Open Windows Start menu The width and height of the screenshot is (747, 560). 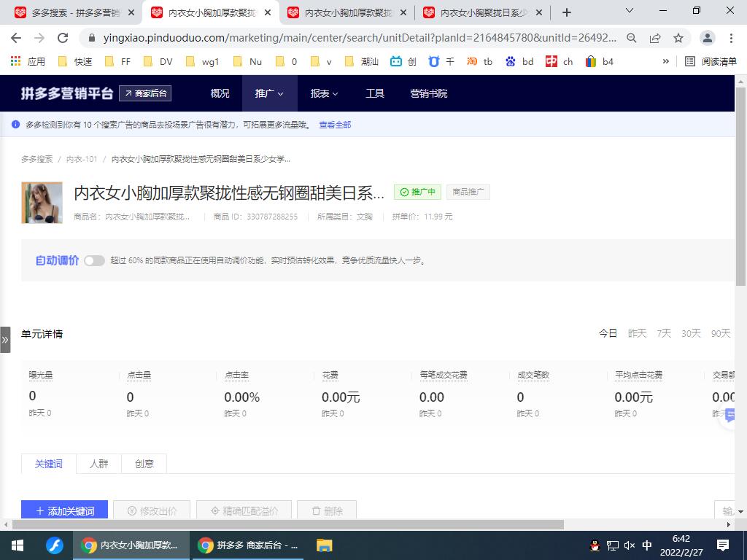coord(18,545)
